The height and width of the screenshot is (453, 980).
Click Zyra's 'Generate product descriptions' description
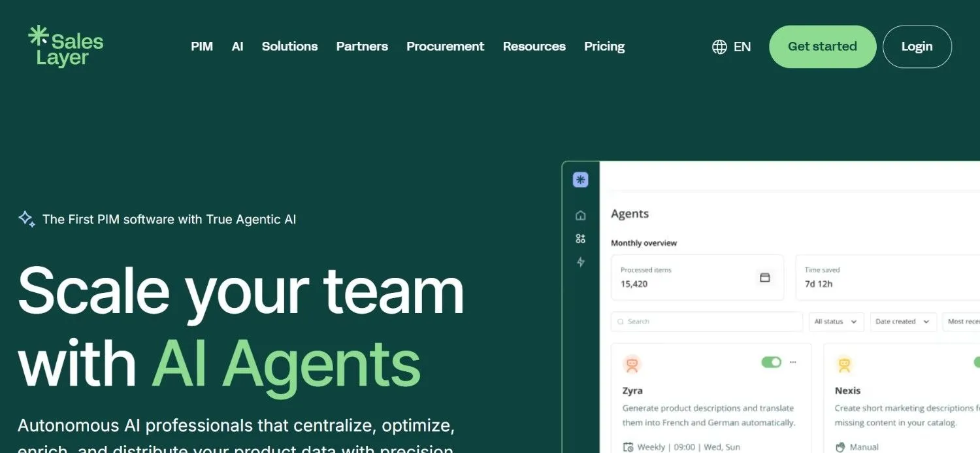point(709,416)
